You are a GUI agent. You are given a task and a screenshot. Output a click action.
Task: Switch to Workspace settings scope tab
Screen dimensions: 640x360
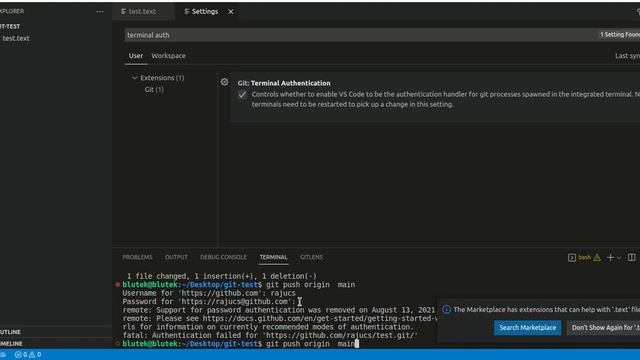click(x=168, y=56)
